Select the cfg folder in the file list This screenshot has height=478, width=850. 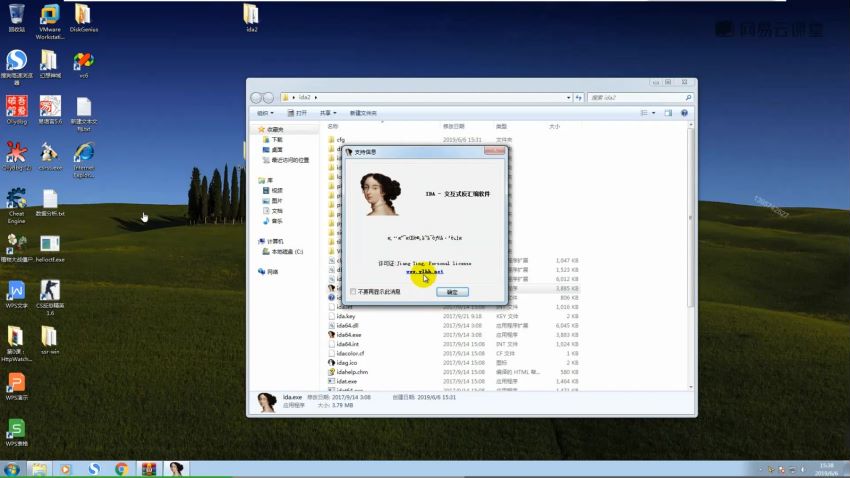pos(340,140)
